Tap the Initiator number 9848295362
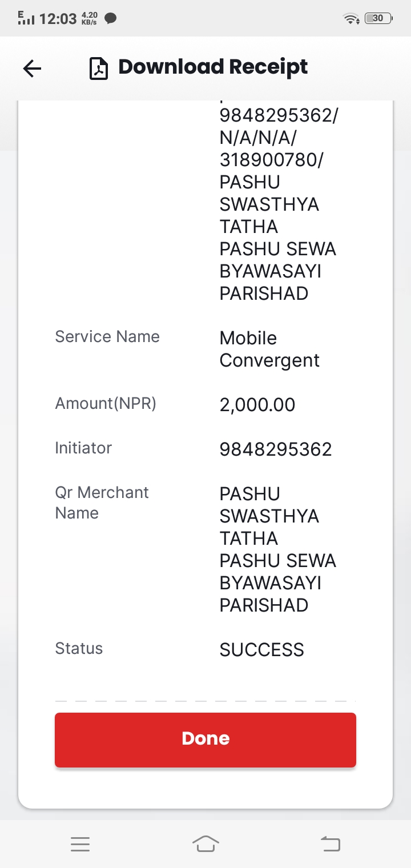The height and width of the screenshot is (868, 411). tap(276, 449)
